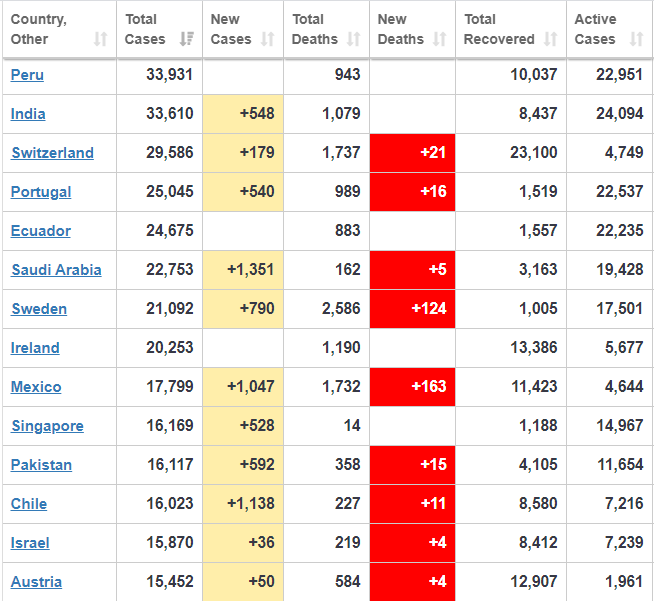Click Sweden's red +124 new deaths cell
654x601 pixels.
(x=412, y=309)
